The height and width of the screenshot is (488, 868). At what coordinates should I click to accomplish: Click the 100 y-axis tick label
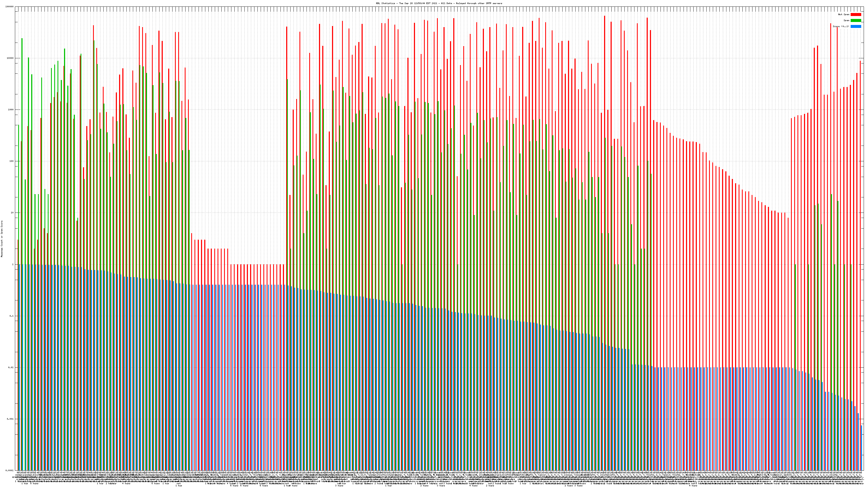point(12,161)
